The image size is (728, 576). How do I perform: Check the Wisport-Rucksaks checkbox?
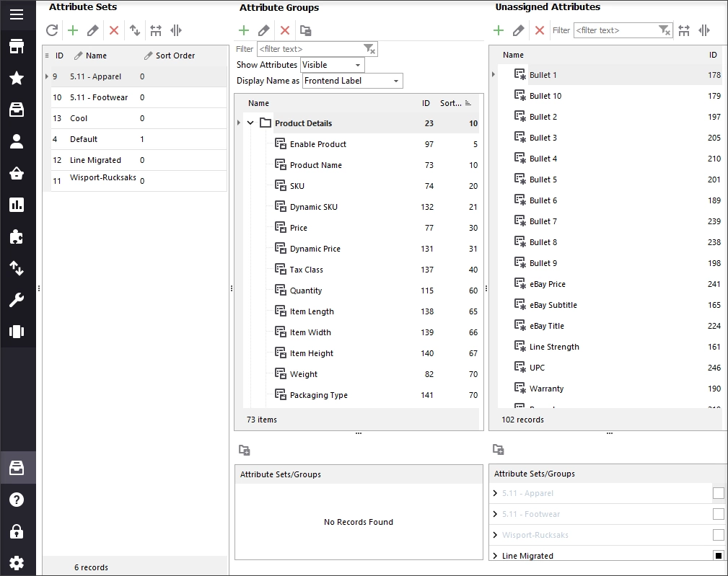tap(718, 535)
